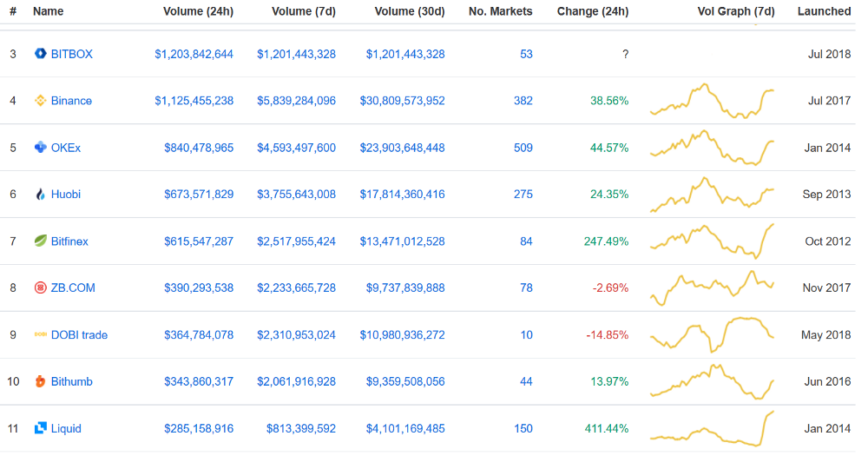The image size is (868, 456).
Task: Click Bitfinex launch date Oct 2012
Action: pos(827,241)
